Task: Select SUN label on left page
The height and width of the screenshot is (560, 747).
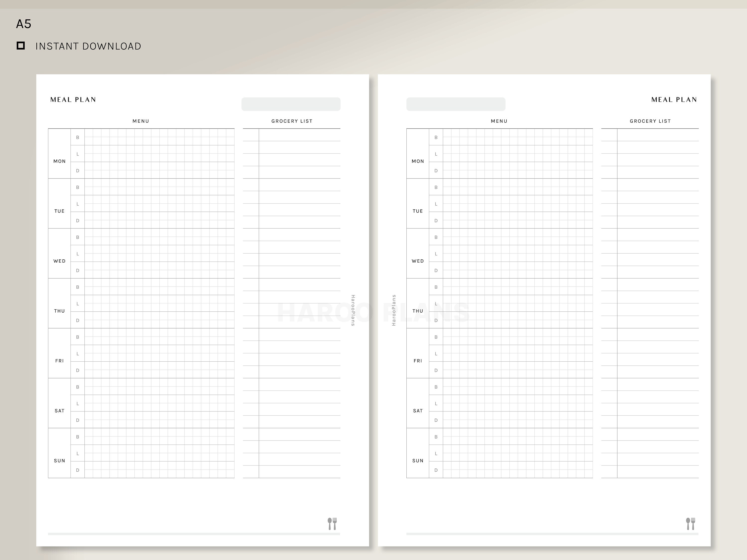Action: tap(60, 461)
